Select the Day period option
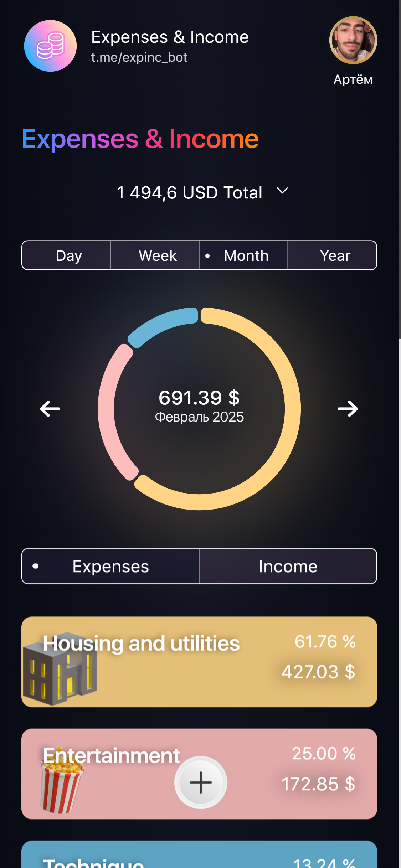The width and height of the screenshot is (401, 868). coord(69,255)
